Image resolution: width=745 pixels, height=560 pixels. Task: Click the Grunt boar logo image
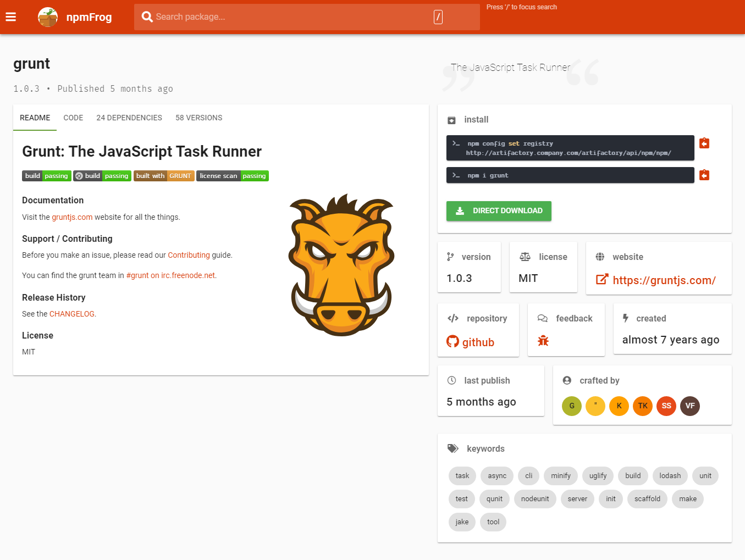341,265
